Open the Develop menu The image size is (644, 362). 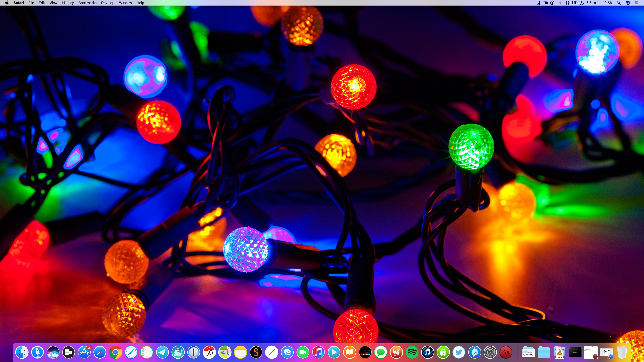coord(108,3)
